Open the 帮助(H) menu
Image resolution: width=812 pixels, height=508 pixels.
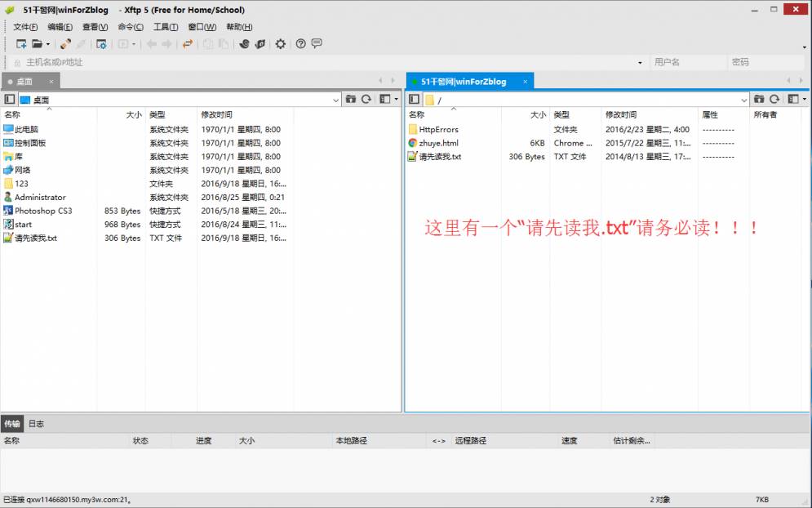pyautogui.click(x=239, y=27)
